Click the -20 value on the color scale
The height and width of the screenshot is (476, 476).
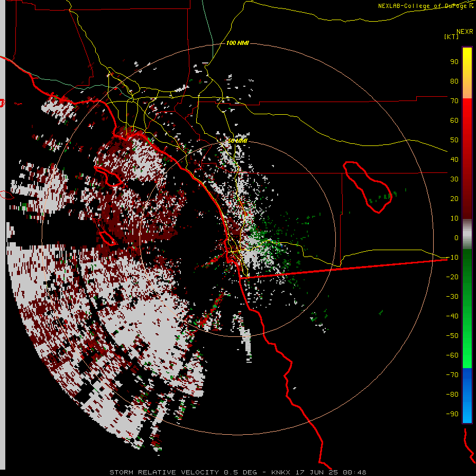(x=452, y=277)
